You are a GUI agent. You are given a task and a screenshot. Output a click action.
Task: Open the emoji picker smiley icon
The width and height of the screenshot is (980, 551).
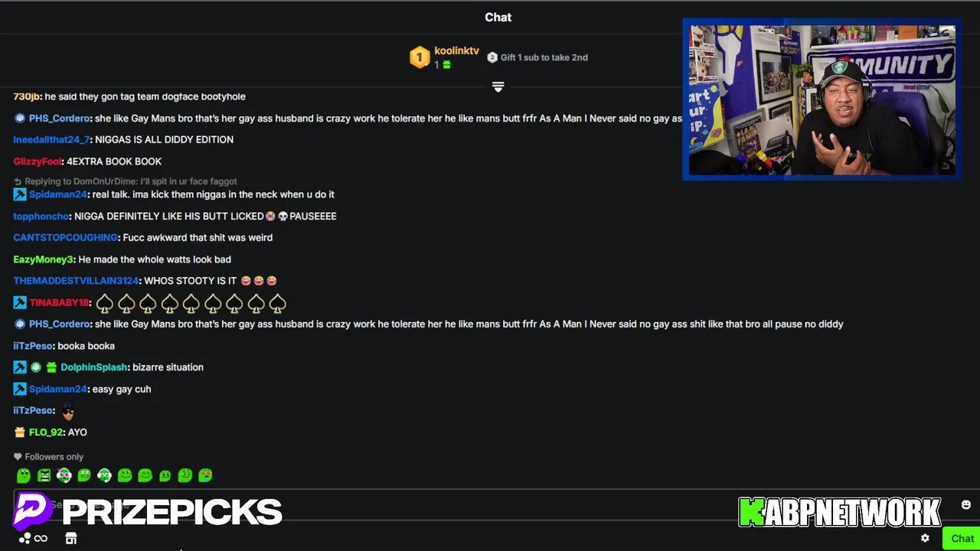965,505
